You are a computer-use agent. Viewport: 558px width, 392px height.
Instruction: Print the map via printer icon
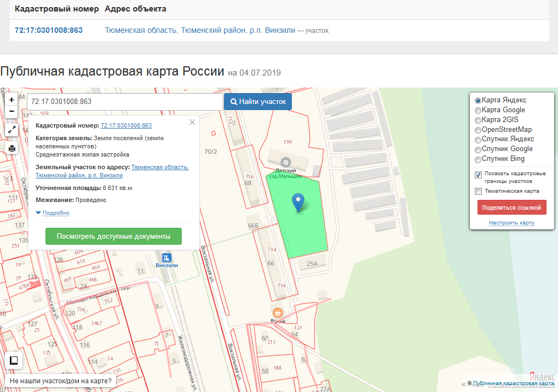[x=11, y=148]
